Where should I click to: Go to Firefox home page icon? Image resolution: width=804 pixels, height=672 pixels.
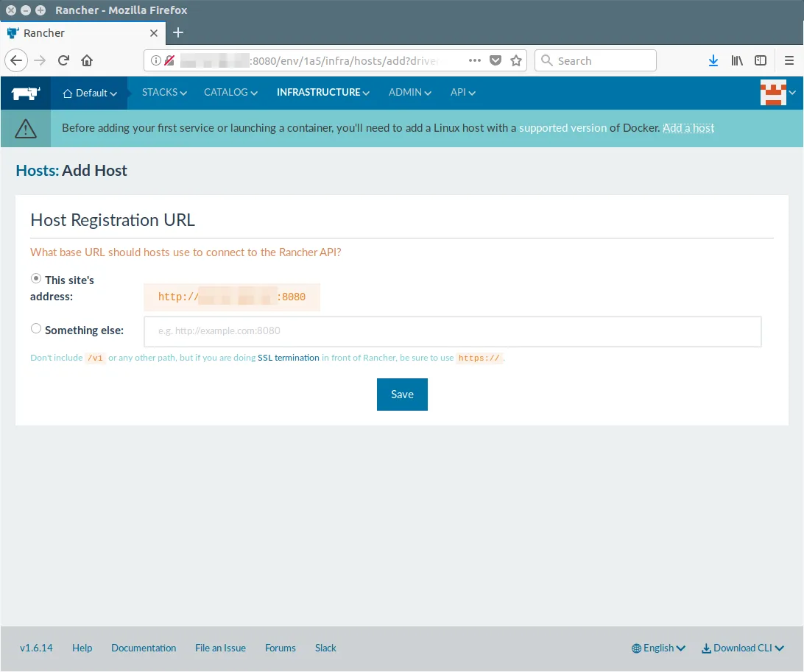point(87,61)
